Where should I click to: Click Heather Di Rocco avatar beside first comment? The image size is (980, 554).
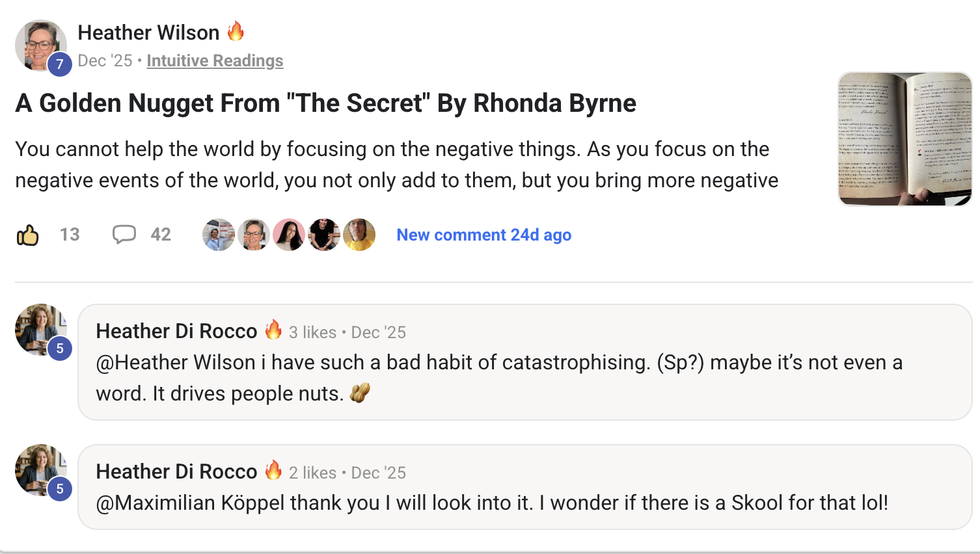point(40,329)
